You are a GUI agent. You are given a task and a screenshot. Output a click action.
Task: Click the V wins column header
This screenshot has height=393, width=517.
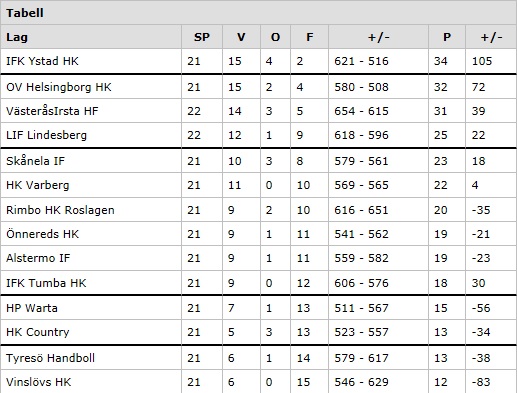tap(241, 37)
